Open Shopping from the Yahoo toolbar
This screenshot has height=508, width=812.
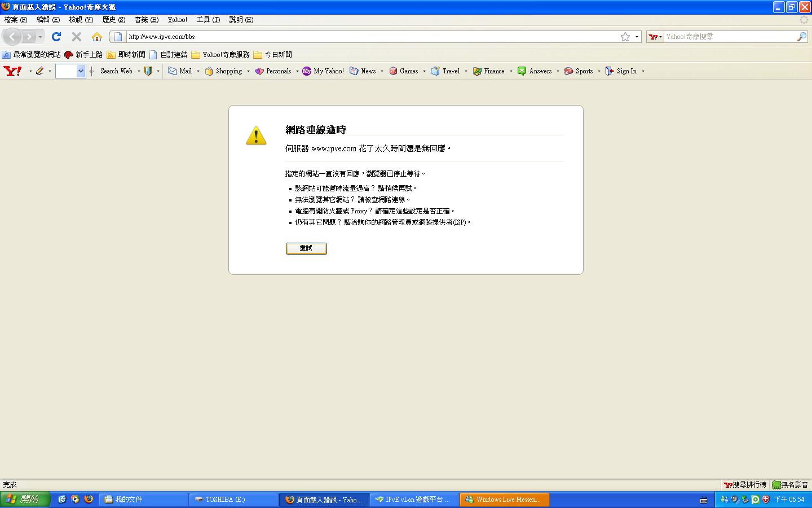[223, 71]
